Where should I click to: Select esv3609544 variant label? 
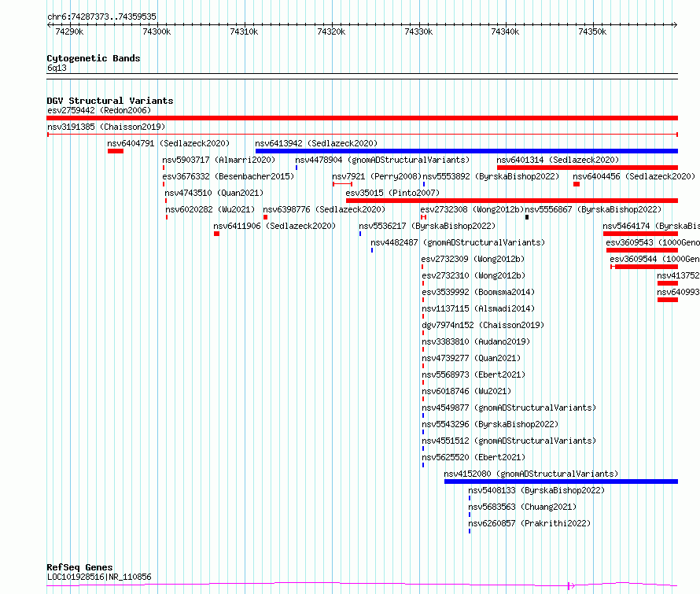(x=655, y=259)
